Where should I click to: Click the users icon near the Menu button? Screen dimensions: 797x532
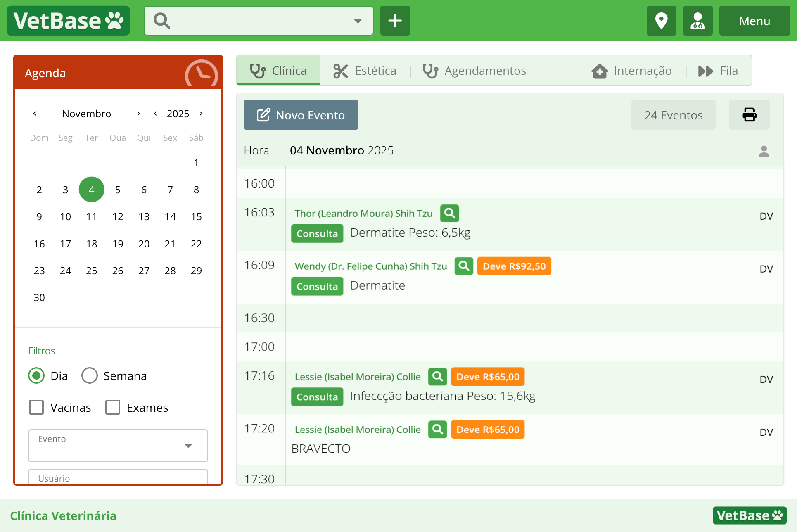[697, 21]
